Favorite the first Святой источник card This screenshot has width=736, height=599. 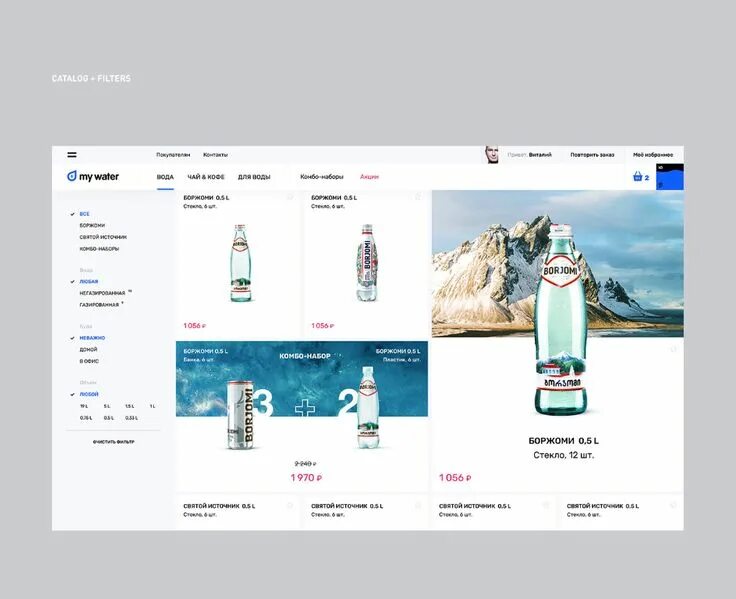[x=291, y=506]
